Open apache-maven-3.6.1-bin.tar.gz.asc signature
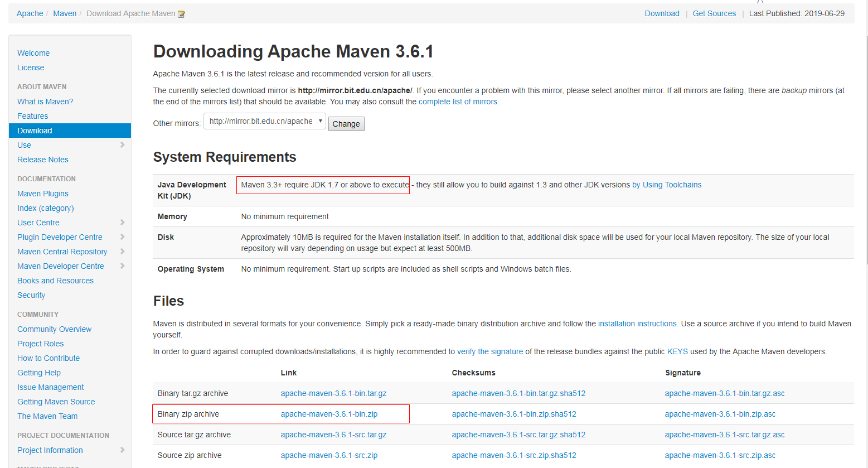Screen dimensions: 868x468 [x=724, y=393]
